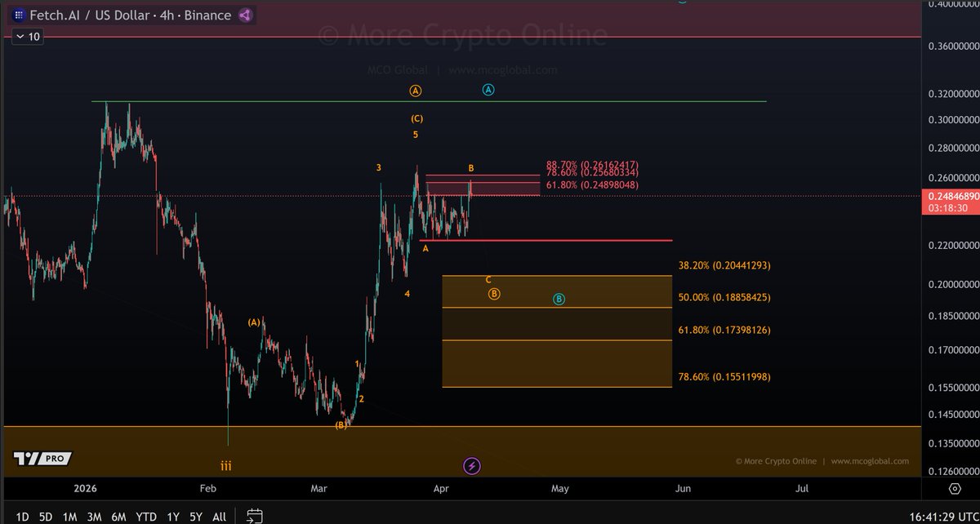
Task: Select the orange iii wave label
Action: [227, 465]
